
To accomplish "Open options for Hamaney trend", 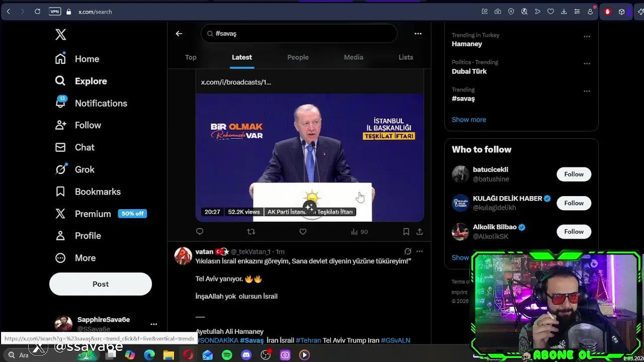I will 587,36.
